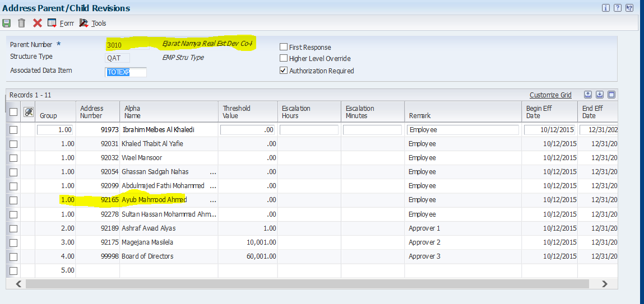644x304 pixels.
Task: Click the Associated Data Item field TOTEXP
Action: [126, 72]
